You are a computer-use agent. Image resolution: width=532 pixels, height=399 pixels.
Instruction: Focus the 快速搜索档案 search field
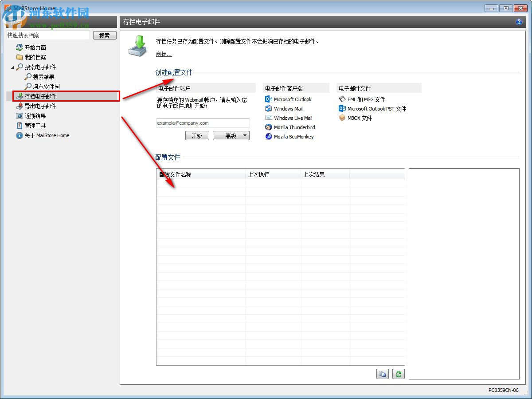(x=48, y=35)
